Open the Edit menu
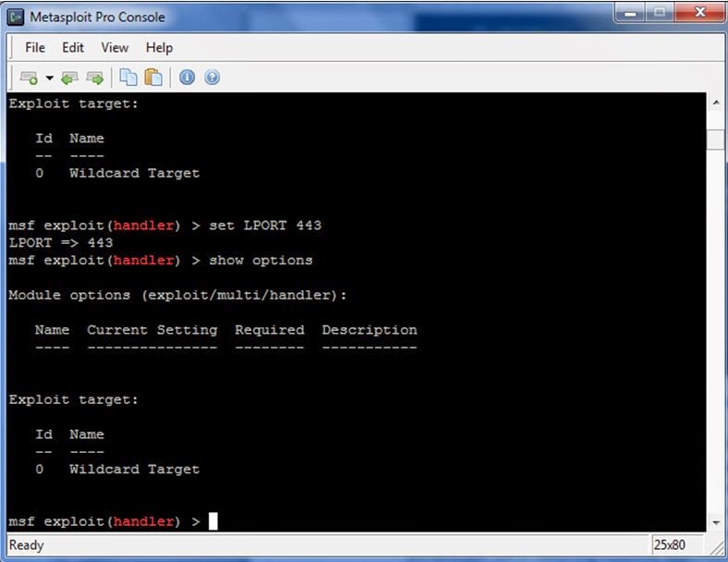This screenshot has height=562, width=728. coord(73,47)
